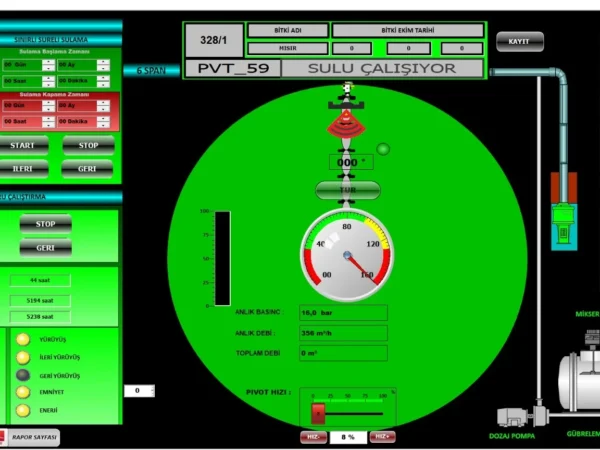
Task: Click the Pivot Hızı speed slider
Action: coord(348,413)
